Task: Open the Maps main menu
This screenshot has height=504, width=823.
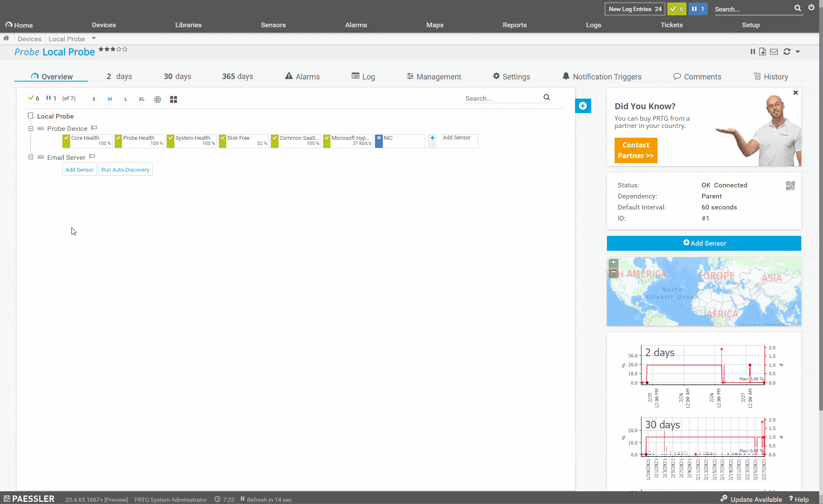Action: [x=435, y=25]
